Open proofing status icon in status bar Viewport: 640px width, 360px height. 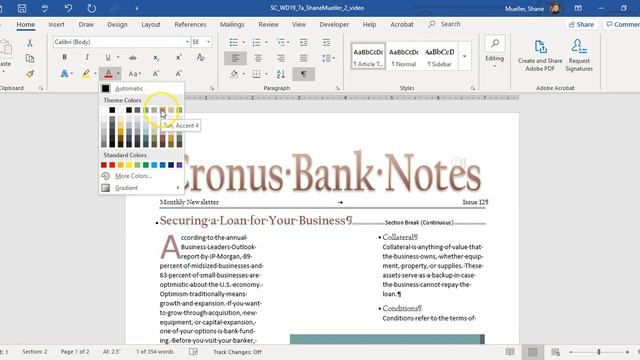[193, 352]
